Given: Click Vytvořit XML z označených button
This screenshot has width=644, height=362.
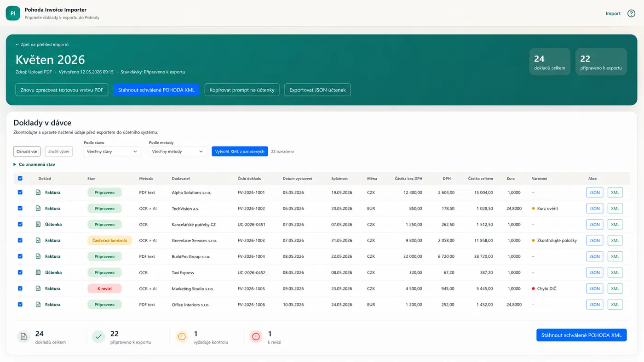Looking at the screenshot, I should click(240, 151).
